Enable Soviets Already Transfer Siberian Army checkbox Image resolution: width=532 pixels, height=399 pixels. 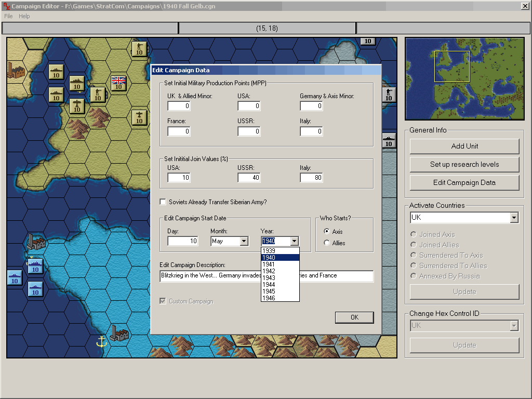(x=164, y=202)
